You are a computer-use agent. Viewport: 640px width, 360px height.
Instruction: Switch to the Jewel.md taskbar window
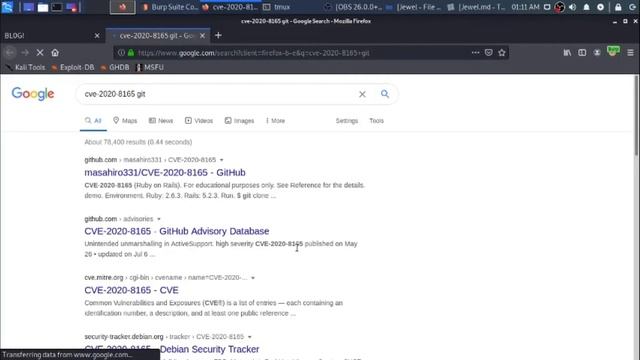(477, 7)
